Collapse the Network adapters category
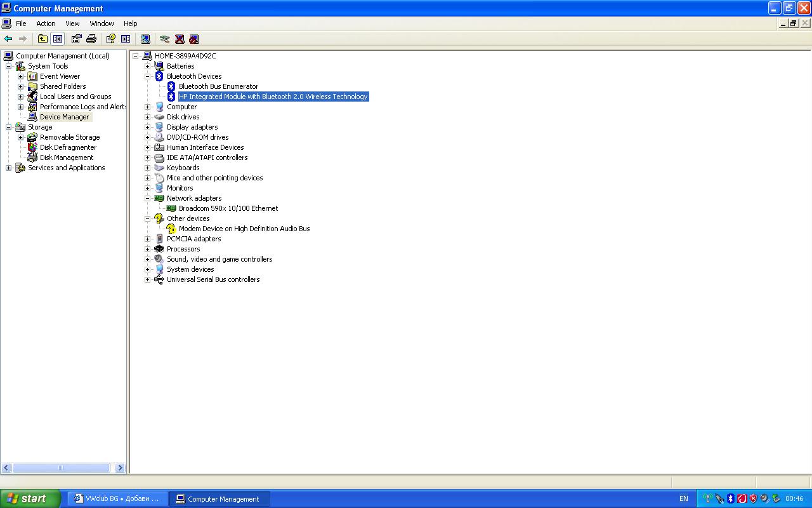 click(147, 198)
